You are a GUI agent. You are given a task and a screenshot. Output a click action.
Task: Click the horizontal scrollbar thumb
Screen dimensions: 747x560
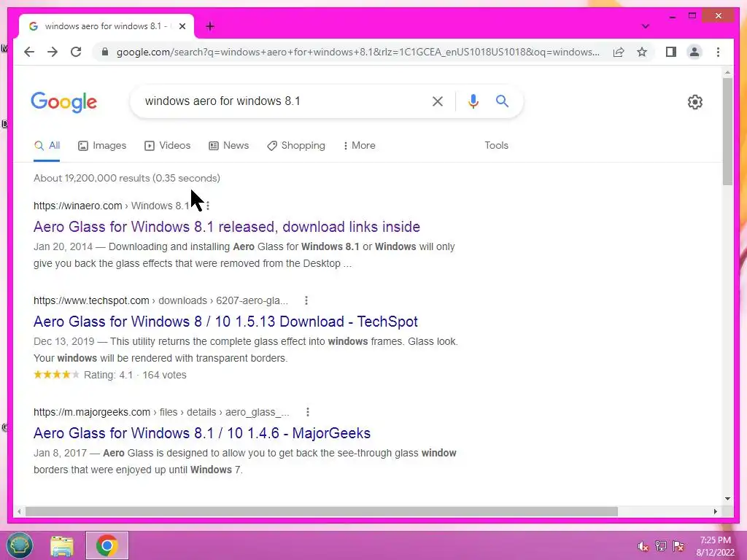click(x=322, y=511)
